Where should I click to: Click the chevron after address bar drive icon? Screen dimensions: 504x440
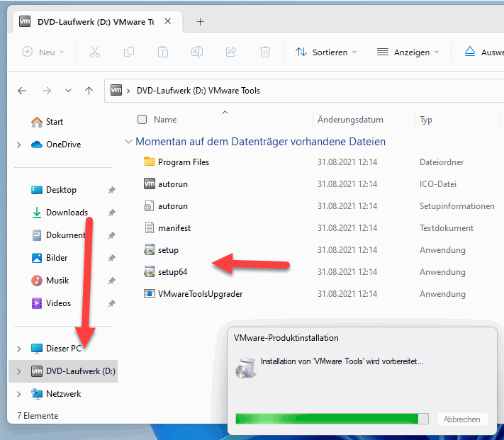pyautogui.click(x=128, y=91)
